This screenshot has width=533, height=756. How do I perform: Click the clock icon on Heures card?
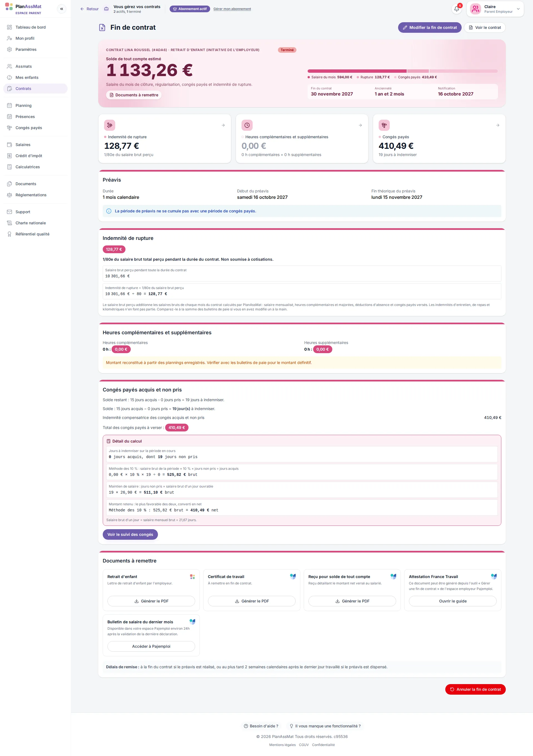pyautogui.click(x=247, y=125)
